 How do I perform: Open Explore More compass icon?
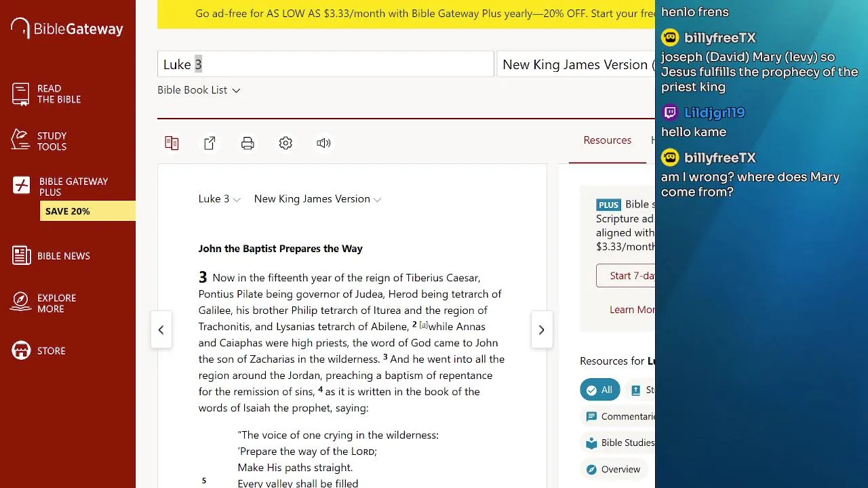pos(21,302)
